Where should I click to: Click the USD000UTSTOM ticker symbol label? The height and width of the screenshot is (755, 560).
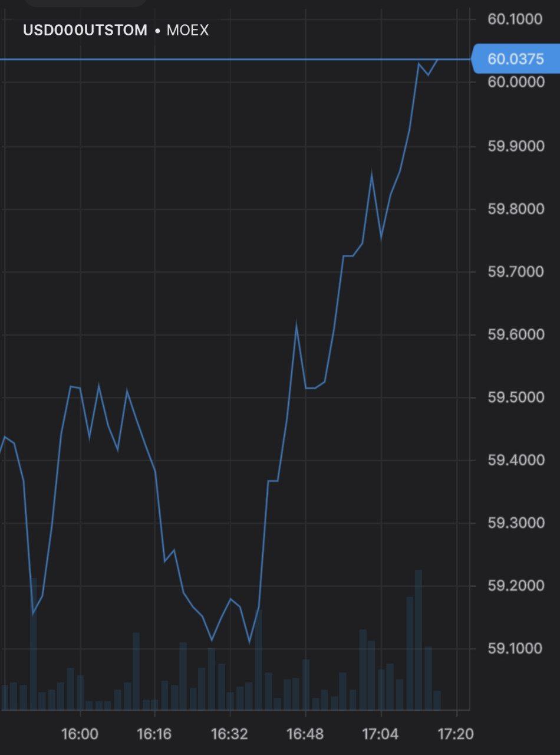85,30
